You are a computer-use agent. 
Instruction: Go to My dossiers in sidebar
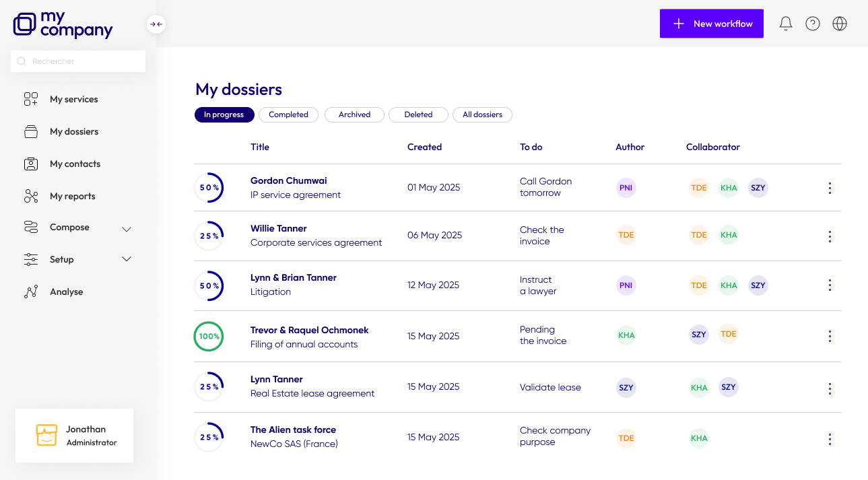74,132
